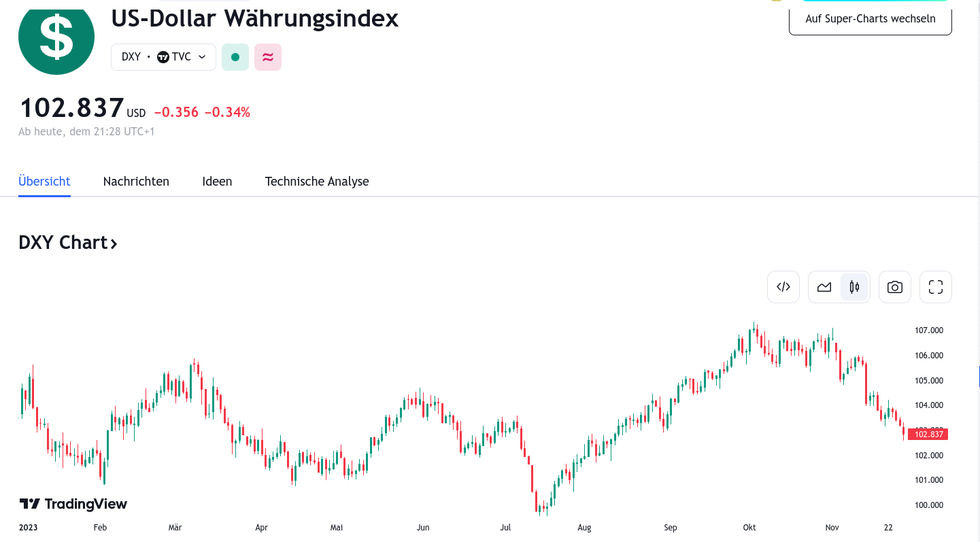The image size is (980, 542).
Task: Open chart in fullscreen mode icon
Action: 935,286
